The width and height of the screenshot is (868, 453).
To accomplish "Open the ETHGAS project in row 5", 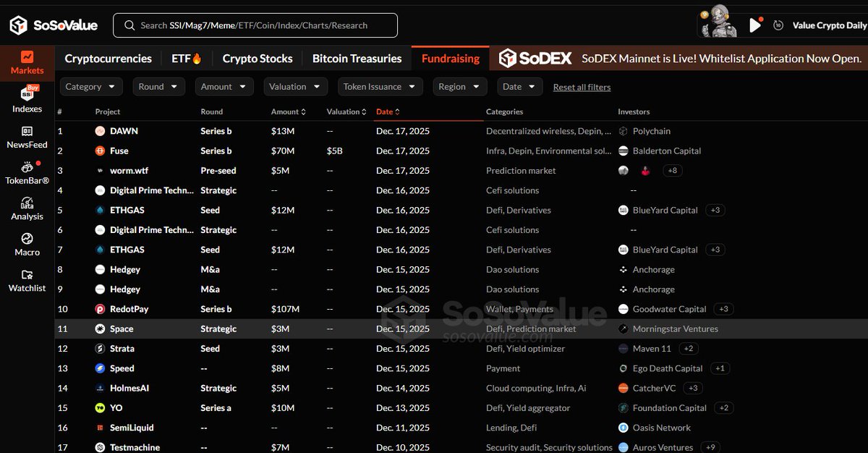I will click(x=127, y=210).
